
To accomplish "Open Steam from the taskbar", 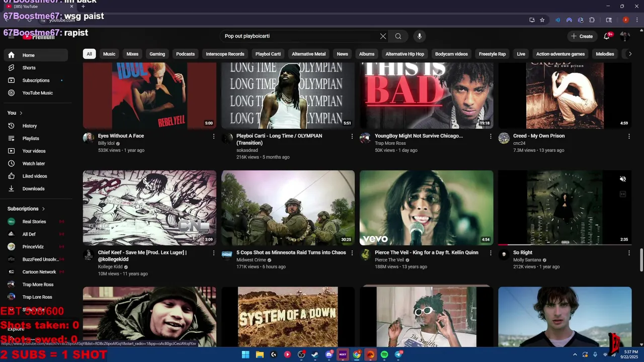I will click(x=315, y=354).
